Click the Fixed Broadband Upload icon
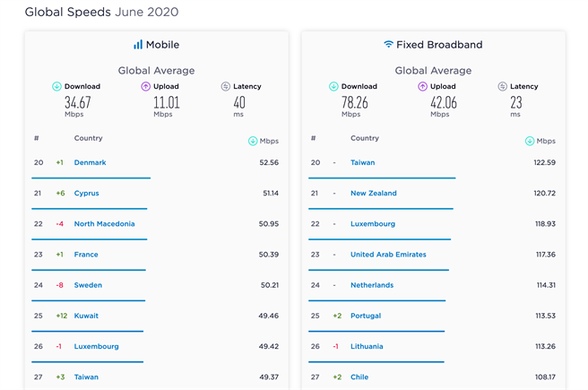Image resolution: width=588 pixels, height=390 pixels. click(x=422, y=87)
